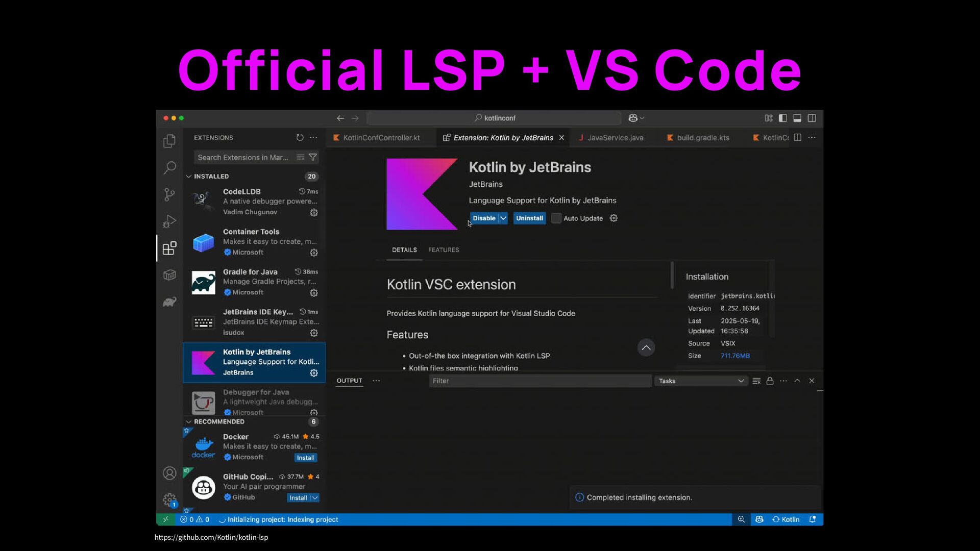980x551 pixels.
Task: Open the Gradle elephant view icon
Action: click(169, 302)
